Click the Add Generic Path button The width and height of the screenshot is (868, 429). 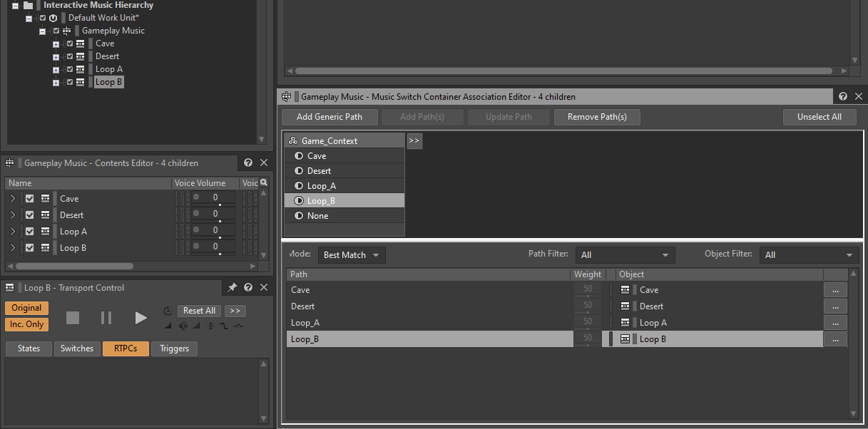click(330, 117)
